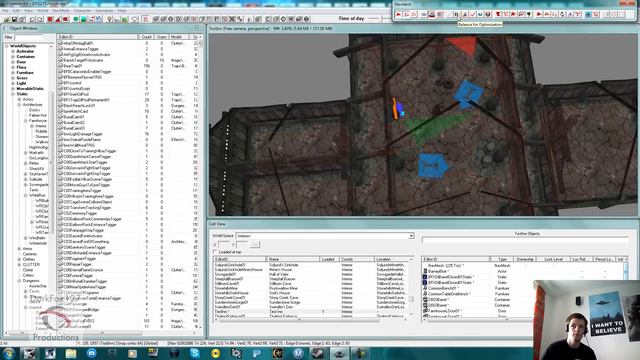Image resolution: width=640 pixels, height=360 pixels.
Task: Click the red Y-shaped icon in Navmesh toolbar
Action: pyautogui.click(x=578, y=15)
